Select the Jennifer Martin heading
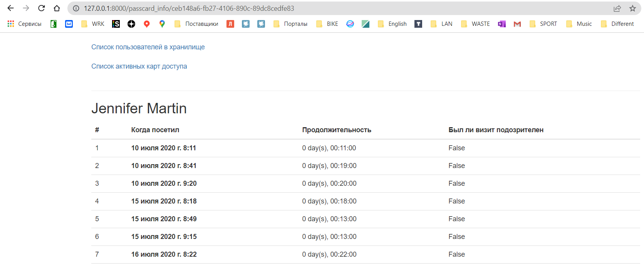This screenshot has width=644, height=264. (139, 108)
